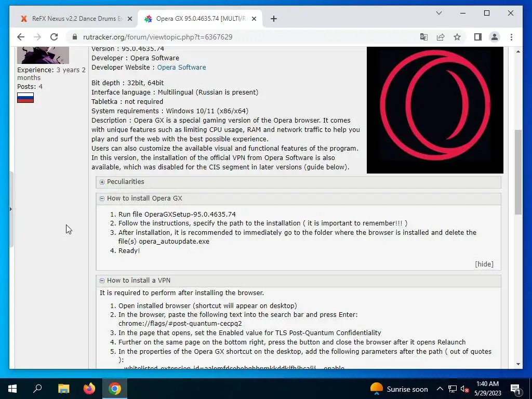Click the Chrome taskbar icon
This screenshot has width=532, height=399.
115,389
